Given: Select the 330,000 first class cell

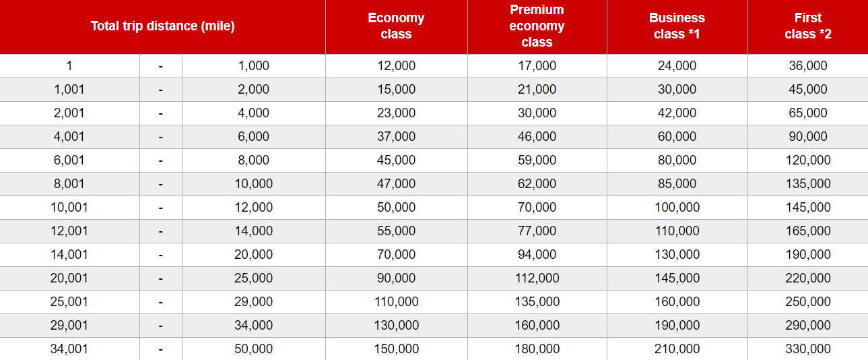Looking at the screenshot, I should click(x=808, y=349).
